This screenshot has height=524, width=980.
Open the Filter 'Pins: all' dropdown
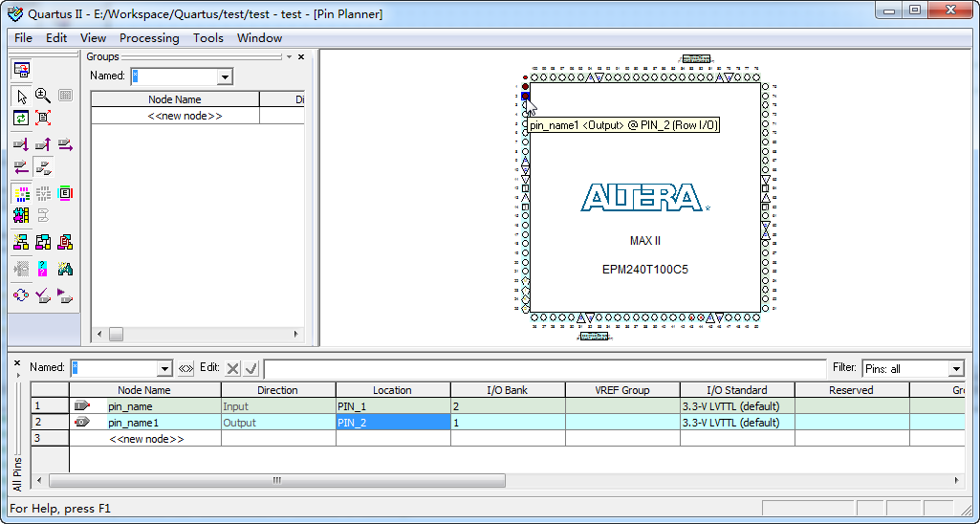point(955,369)
